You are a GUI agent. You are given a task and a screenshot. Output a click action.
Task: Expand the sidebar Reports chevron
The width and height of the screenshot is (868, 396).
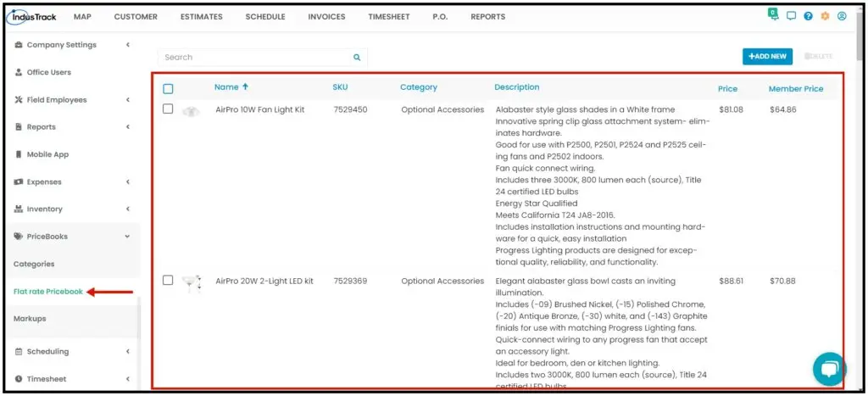click(x=128, y=127)
